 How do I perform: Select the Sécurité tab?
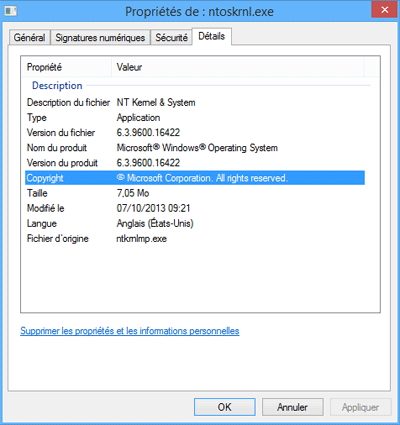click(x=171, y=37)
